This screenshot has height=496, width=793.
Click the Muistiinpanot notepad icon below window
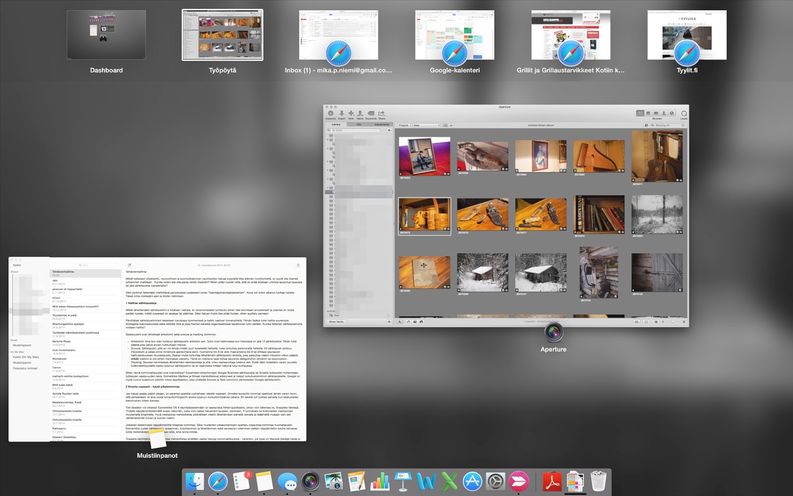click(x=158, y=439)
